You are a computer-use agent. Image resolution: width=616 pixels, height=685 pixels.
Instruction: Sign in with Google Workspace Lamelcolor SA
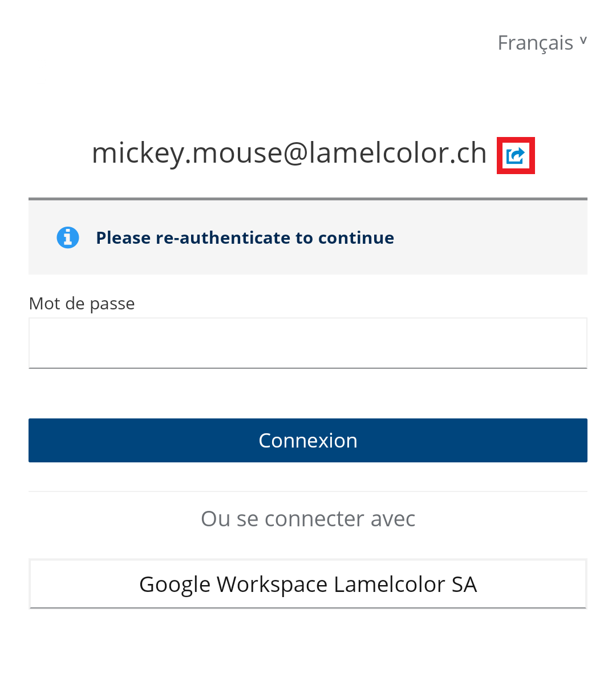tap(308, 584)
